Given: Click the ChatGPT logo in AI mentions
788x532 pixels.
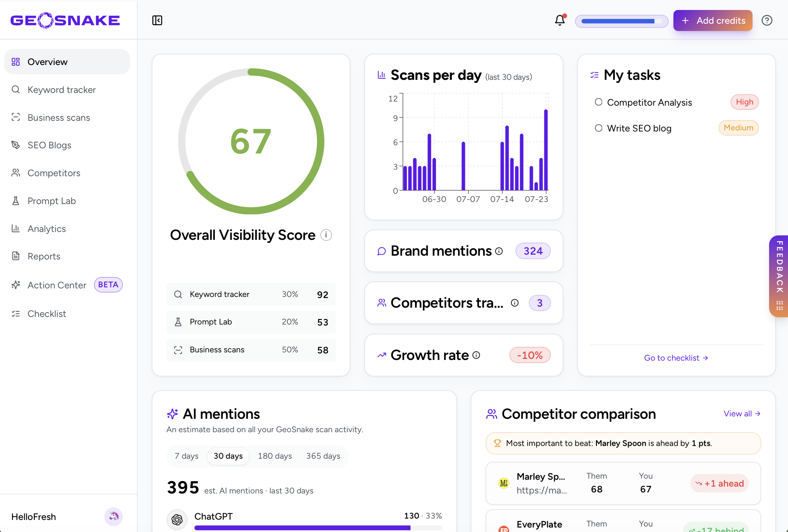Looking at the screenshot, I should pyautogui.click(x=177, y=519).
